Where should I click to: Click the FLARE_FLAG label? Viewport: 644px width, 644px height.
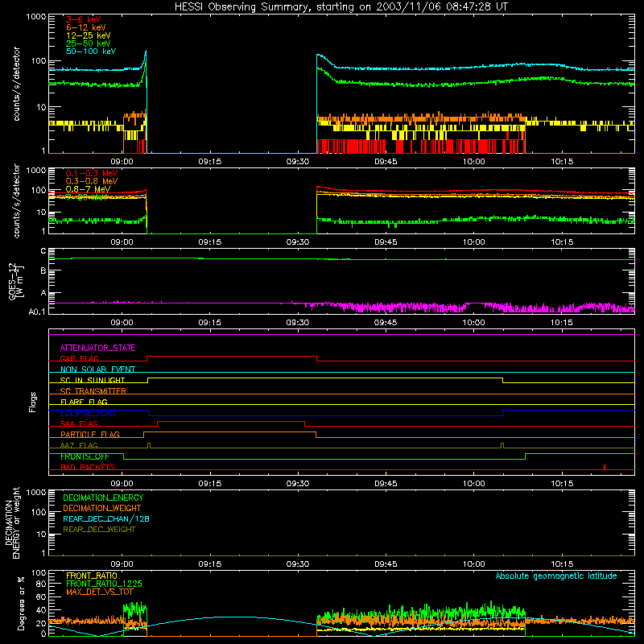click(84, 402)
